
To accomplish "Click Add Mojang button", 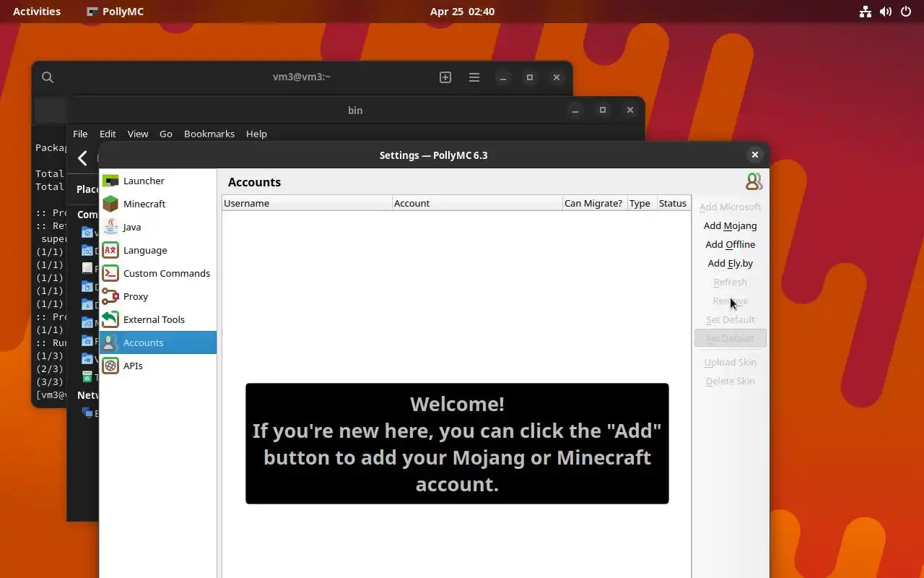I will pyautogui.click(x=731, y=225).
